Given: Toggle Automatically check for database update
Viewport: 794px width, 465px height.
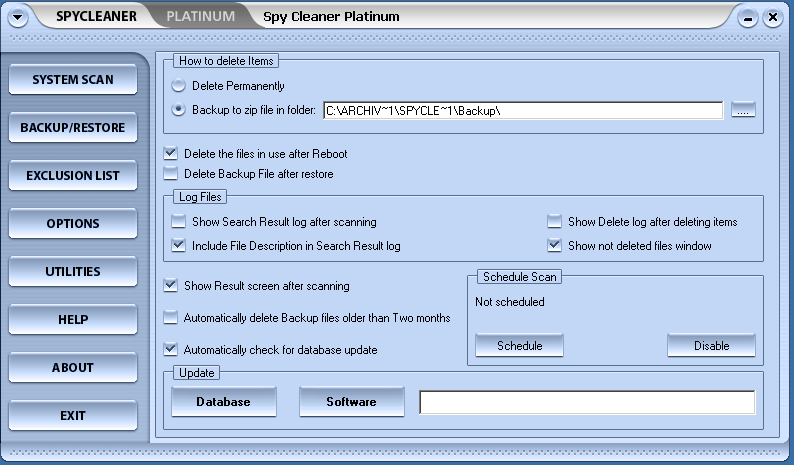Looking at the screenshot, I should click(x=171, y=349).
